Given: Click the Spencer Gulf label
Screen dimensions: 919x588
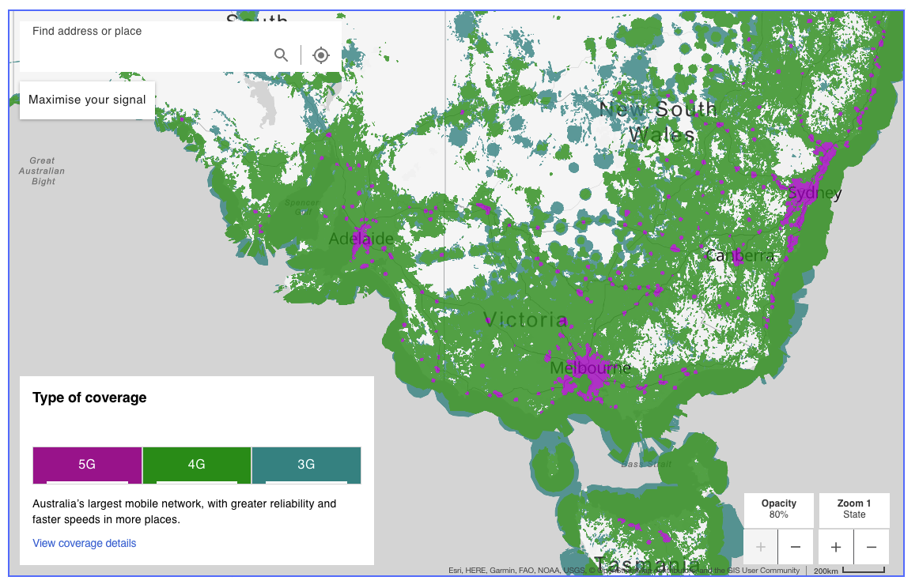Looking at the screenshot, I should tap(302, 207).
